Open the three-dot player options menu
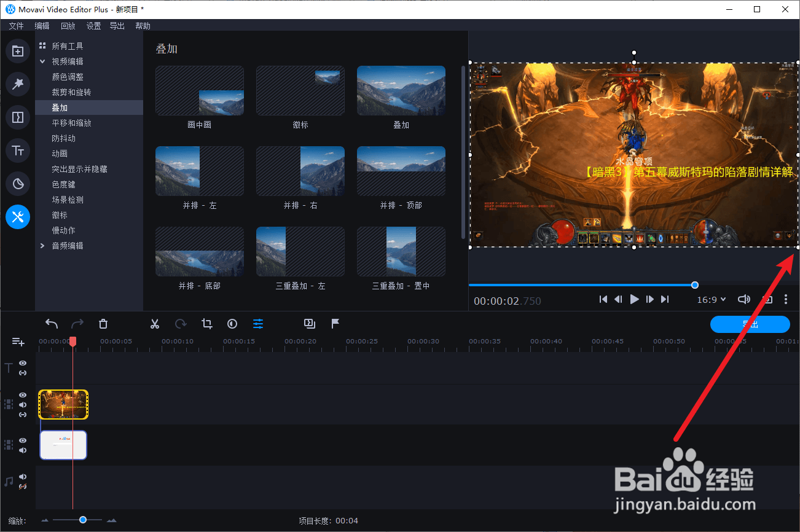 click(786, 299)
